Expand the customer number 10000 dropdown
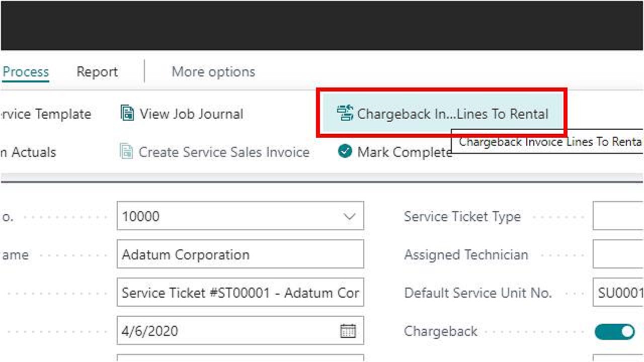 pos(349,217)
